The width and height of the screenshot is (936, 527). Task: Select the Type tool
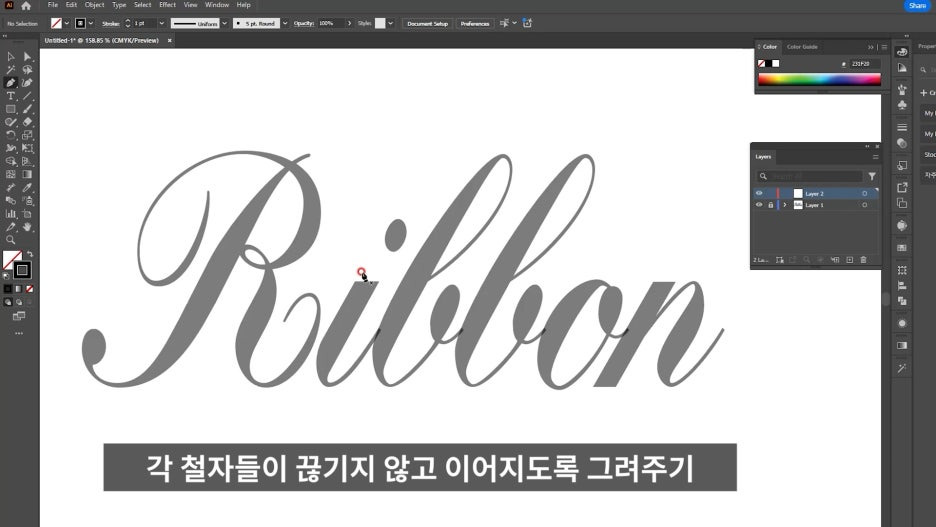(x=11, y=95)
